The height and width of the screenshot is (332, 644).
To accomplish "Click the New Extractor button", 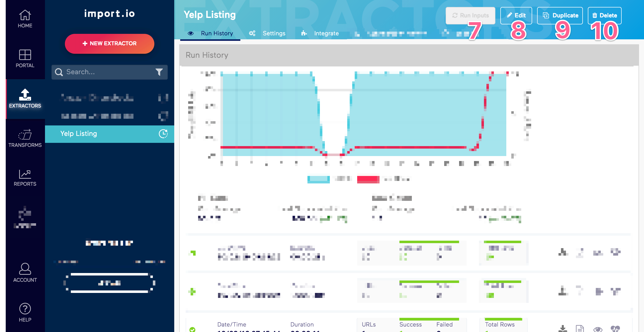I will (110, 44).
